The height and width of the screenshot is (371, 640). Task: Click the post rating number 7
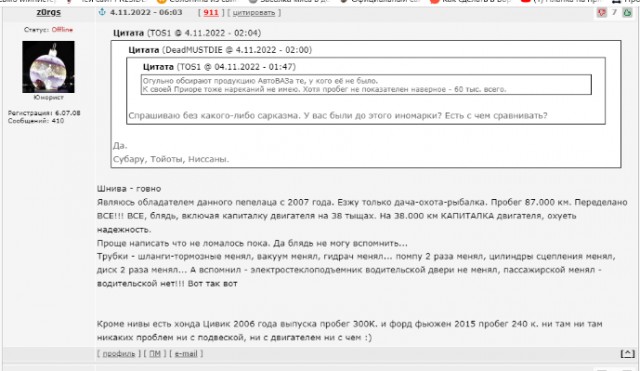pyautogui.click(x=614, y=13)
